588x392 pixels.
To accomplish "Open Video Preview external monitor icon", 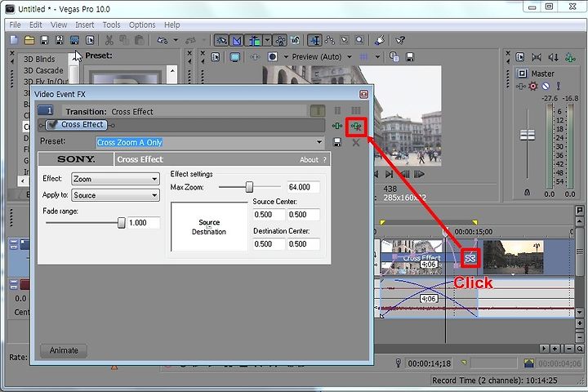I will [234, 57].
